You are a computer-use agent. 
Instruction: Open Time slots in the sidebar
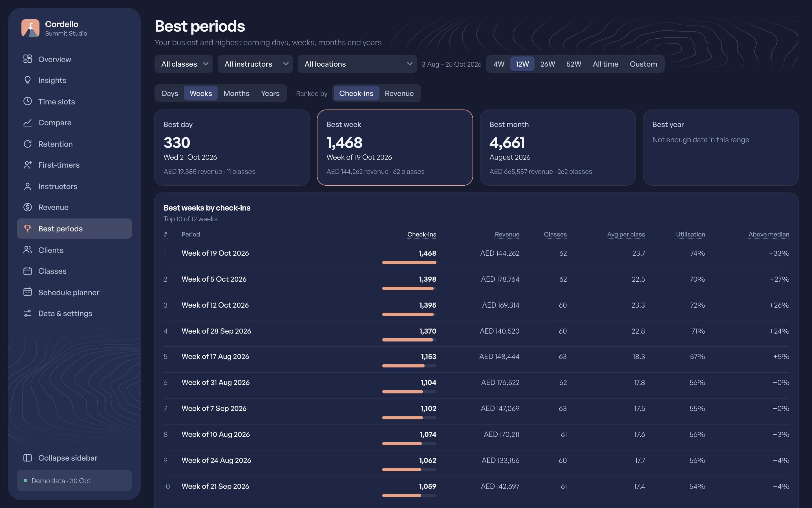click(74, 102)
